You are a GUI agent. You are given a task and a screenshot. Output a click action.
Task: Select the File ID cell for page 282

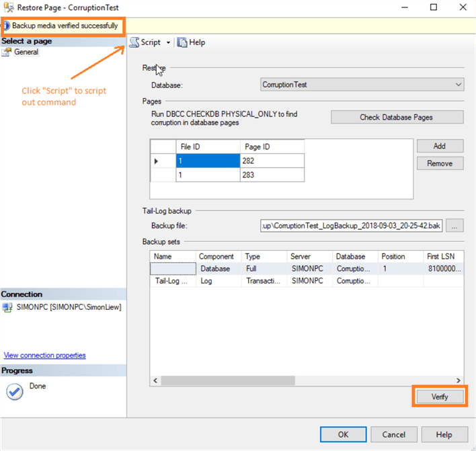click(207, 161)
